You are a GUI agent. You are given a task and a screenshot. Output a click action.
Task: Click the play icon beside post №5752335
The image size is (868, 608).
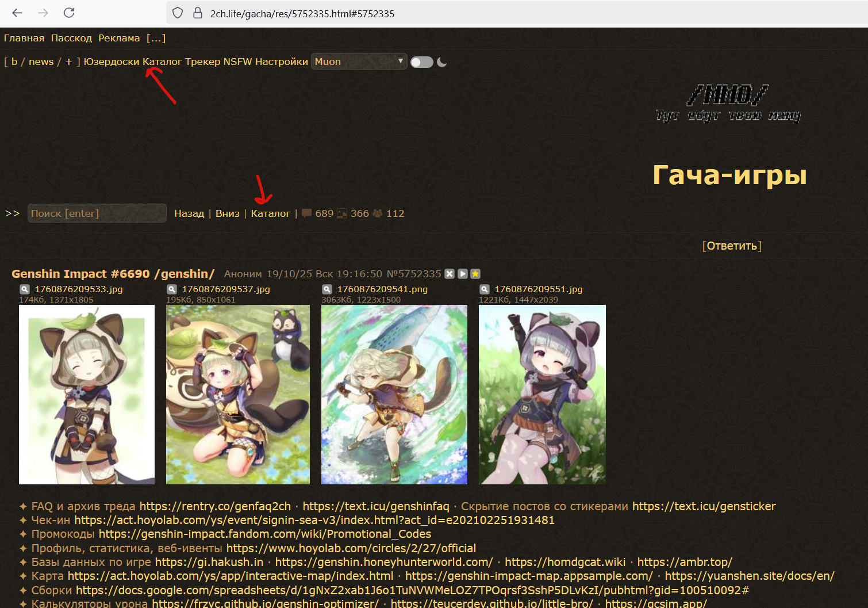click(463, 274)
